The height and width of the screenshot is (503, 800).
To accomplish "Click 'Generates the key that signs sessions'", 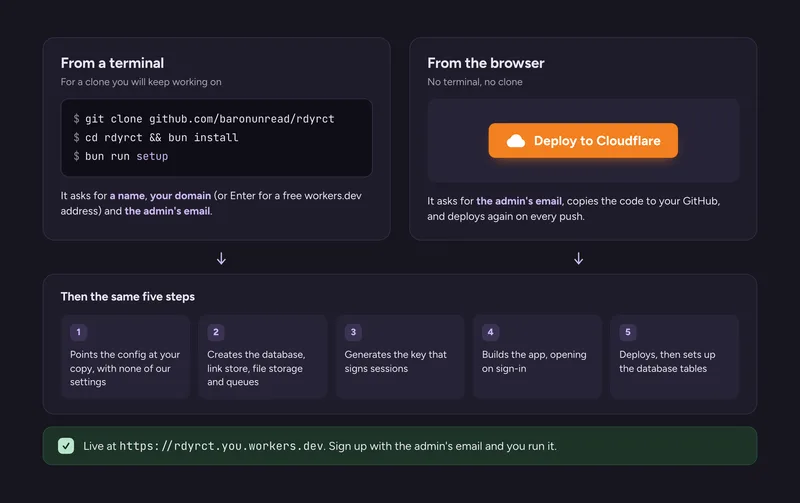I will tap(395, 361).
